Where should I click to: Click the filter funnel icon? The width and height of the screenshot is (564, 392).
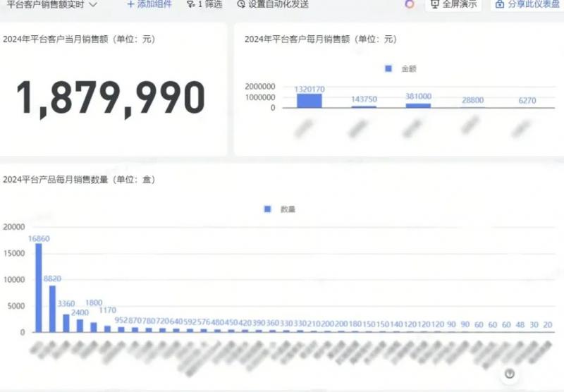190,4
